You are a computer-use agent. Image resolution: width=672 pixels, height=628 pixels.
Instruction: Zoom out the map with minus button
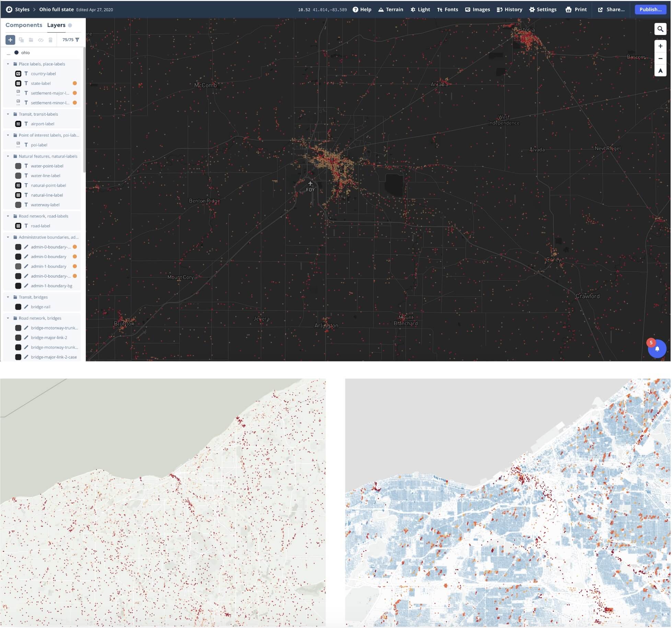660,58
